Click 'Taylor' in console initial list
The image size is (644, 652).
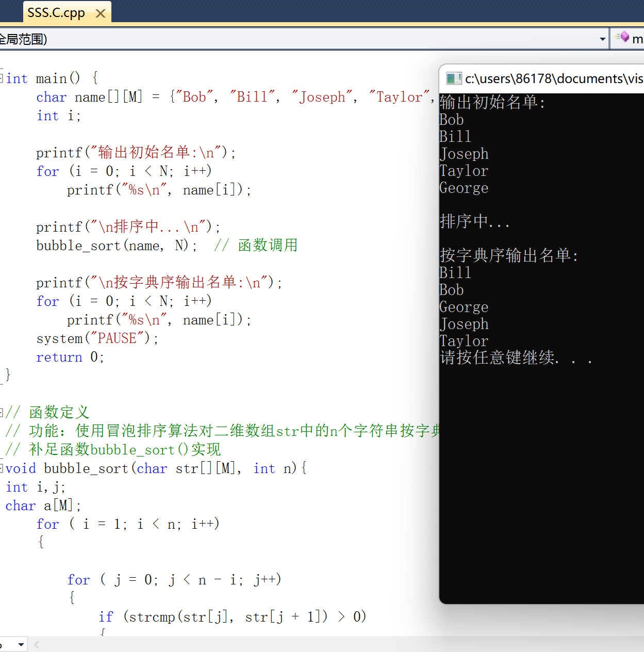click(x=464, y=171)
